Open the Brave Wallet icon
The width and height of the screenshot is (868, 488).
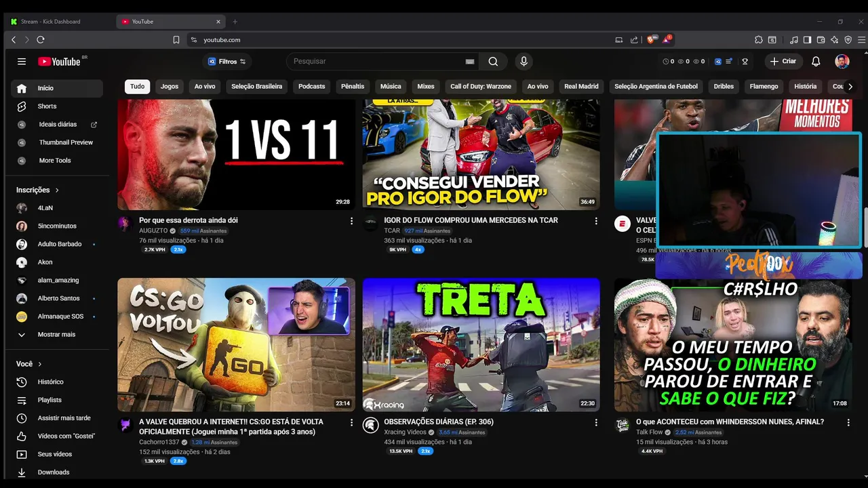[x=821, y=40]
